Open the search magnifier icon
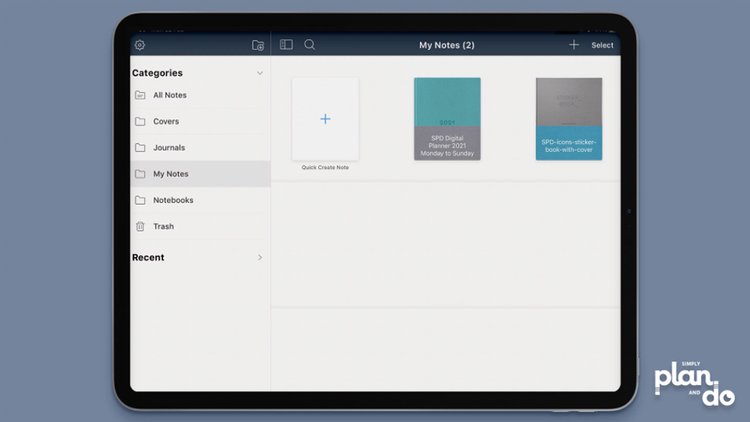 pyautogui.click(x=309, y=44)
